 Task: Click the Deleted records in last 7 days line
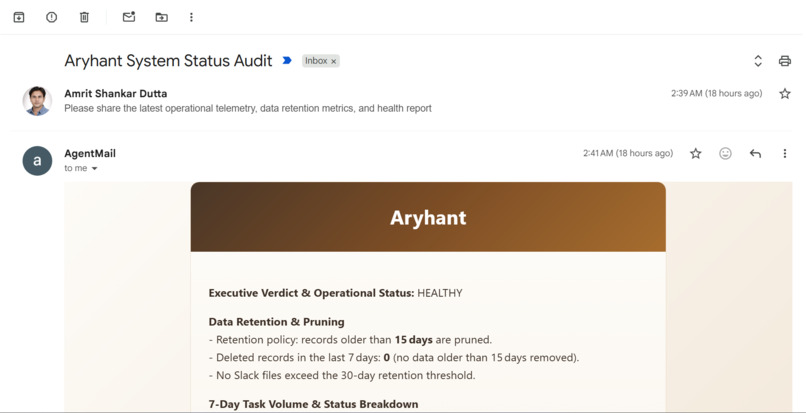(394, 357)
